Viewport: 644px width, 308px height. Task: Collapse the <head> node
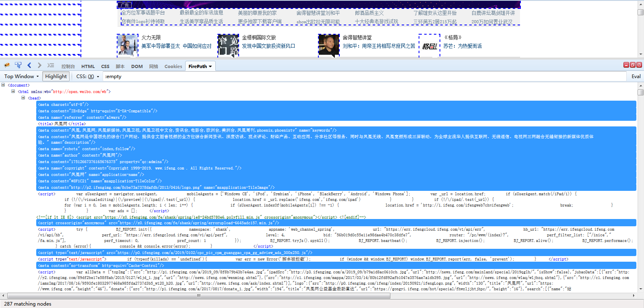[x=23, y=98]
